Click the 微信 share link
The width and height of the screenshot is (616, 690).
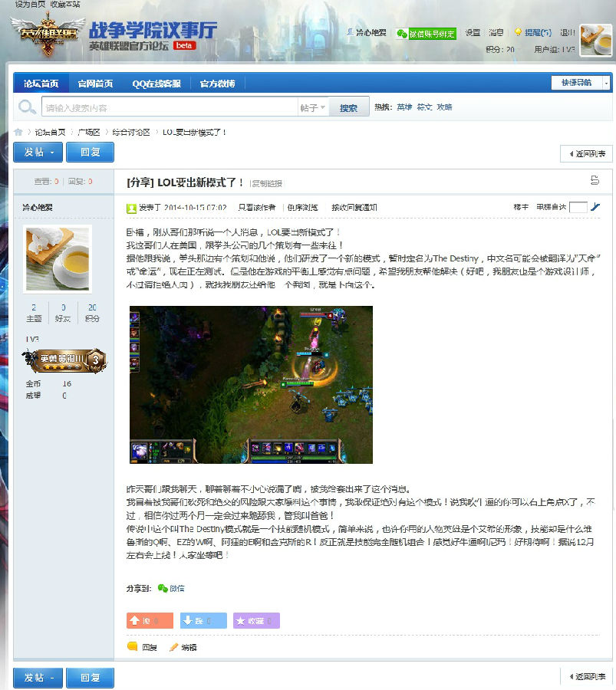(177, 588)
